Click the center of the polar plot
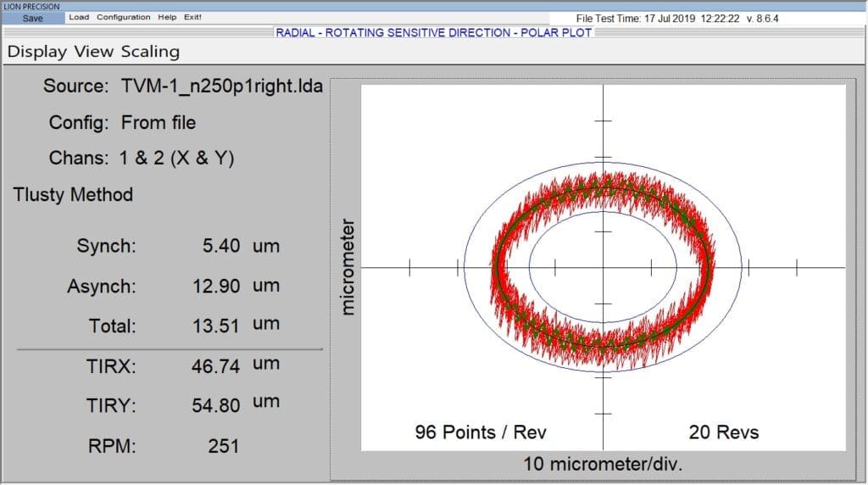 coord(603,267)
